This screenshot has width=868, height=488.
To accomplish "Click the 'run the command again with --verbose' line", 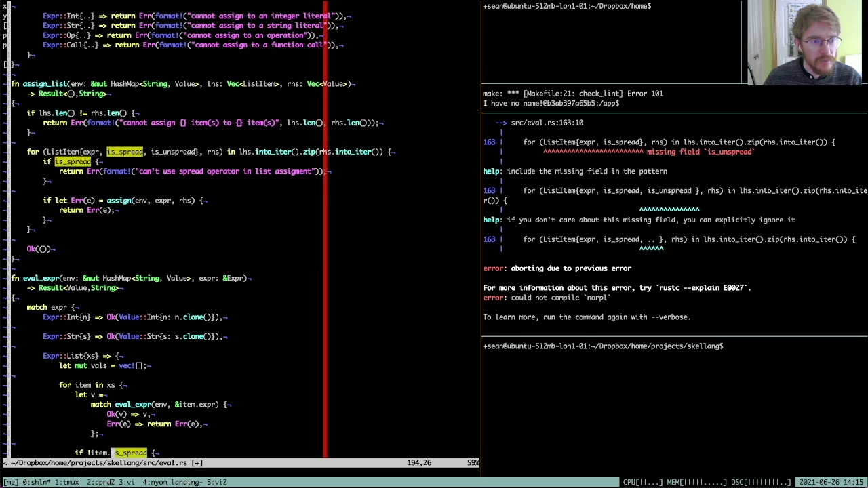I will [x=587, y=317].
